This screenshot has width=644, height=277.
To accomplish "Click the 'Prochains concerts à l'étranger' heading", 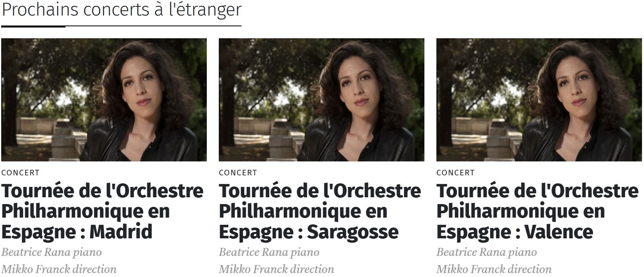I will (121, 10).
